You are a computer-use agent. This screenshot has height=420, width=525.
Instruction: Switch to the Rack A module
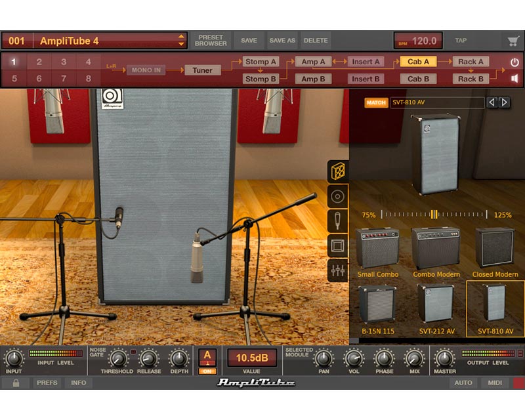pyautogui.click(x=471, y=62)
